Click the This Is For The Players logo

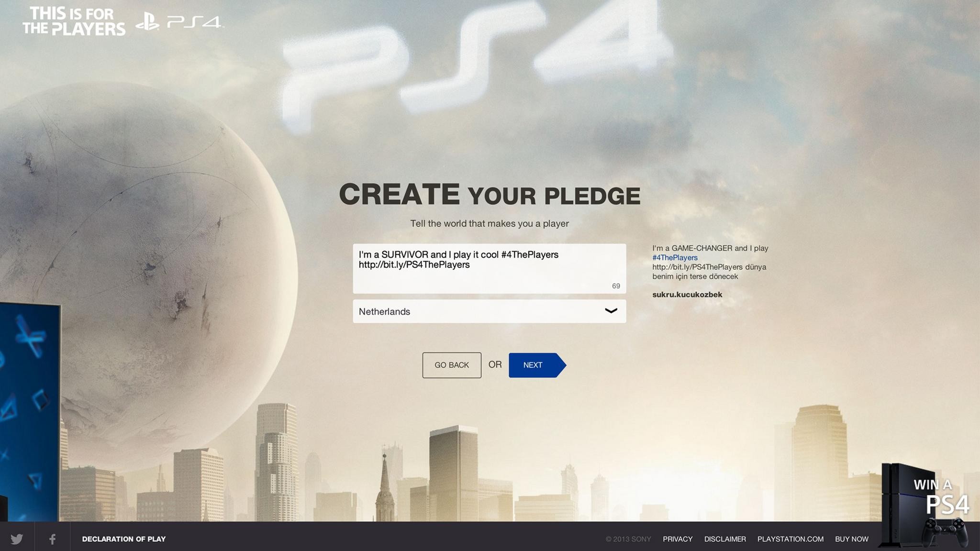74,21
